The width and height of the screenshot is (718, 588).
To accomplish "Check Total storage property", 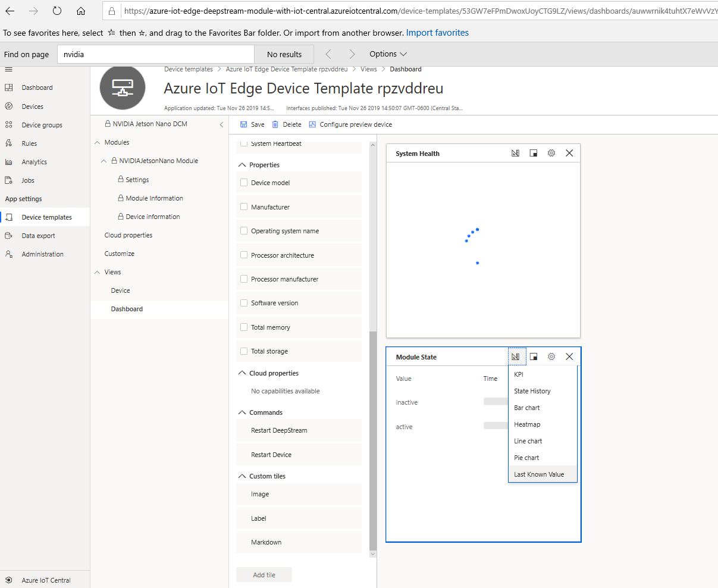I will [244, 351].
